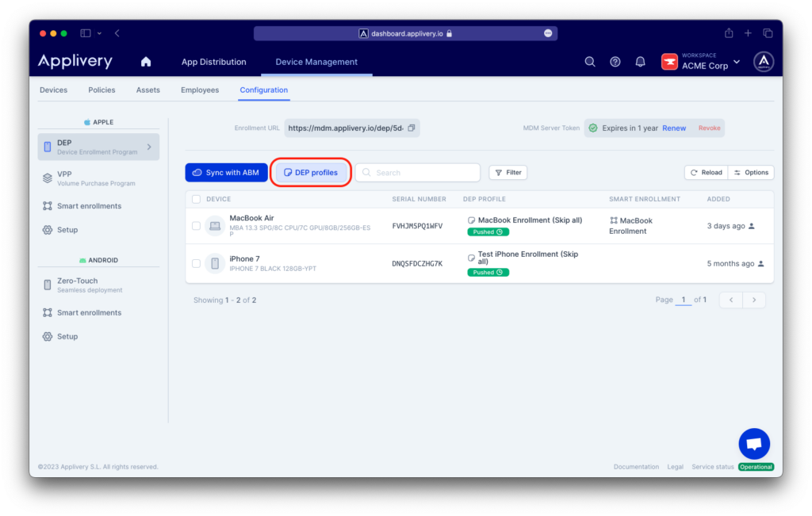Click the Applivery logo
Screen dimensions: 812x516
(75, 62)
